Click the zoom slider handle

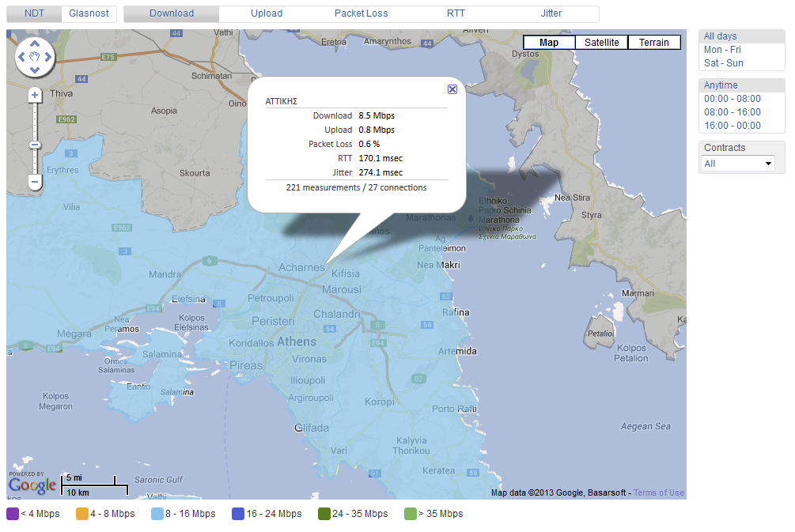tap(35, 145)
